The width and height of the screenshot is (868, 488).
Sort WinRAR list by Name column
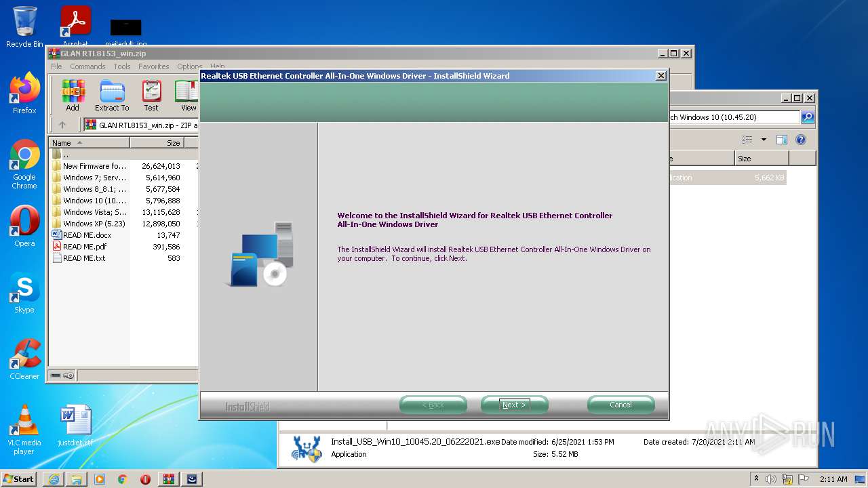click(x=90, y=143)
